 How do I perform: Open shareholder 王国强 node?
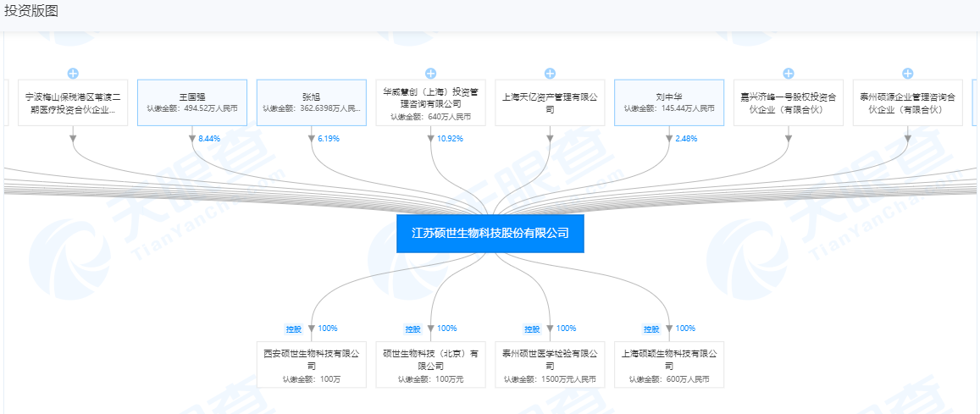point(192,102)
